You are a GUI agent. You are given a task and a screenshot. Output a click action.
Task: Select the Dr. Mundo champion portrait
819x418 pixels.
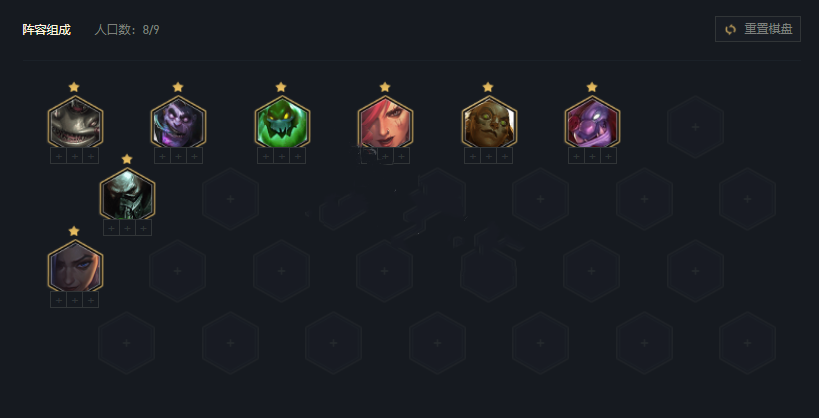click(179, 122)
